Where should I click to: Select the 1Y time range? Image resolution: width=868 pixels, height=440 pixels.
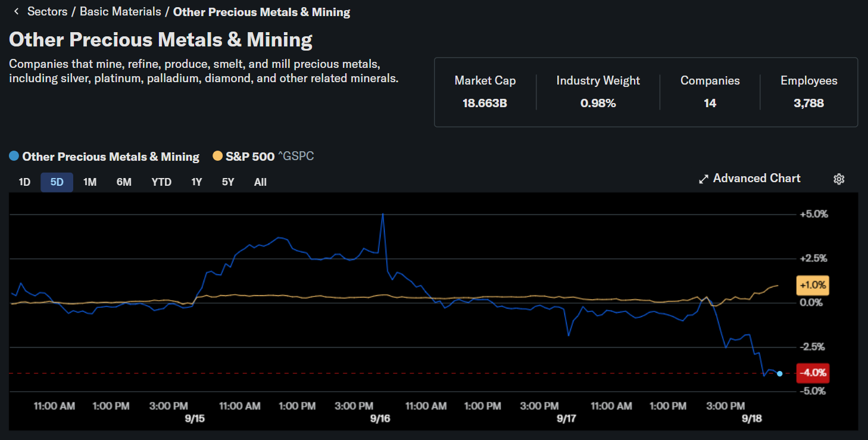tap(196, 182)
